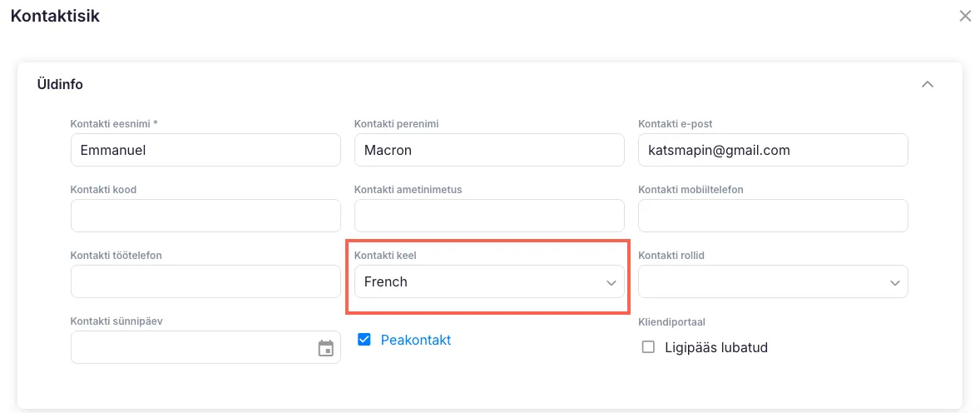Image resolution: width=980 pixels, height=413 pixels.
Task: Open the birthday calendar picker icon
Action: [325, 348]
